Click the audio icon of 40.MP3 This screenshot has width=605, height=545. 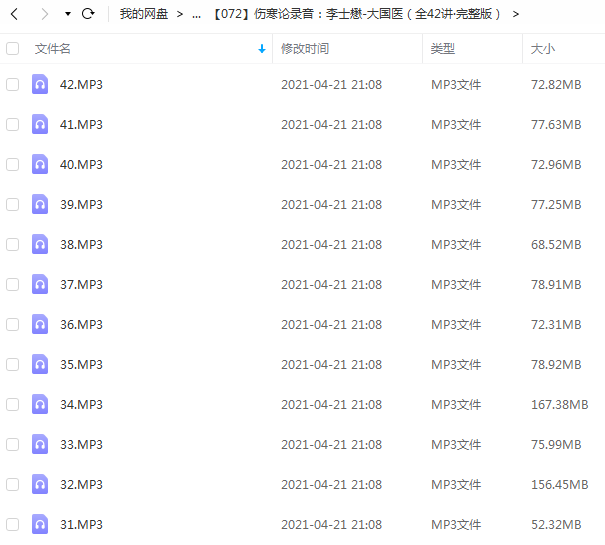click(40, 164)
